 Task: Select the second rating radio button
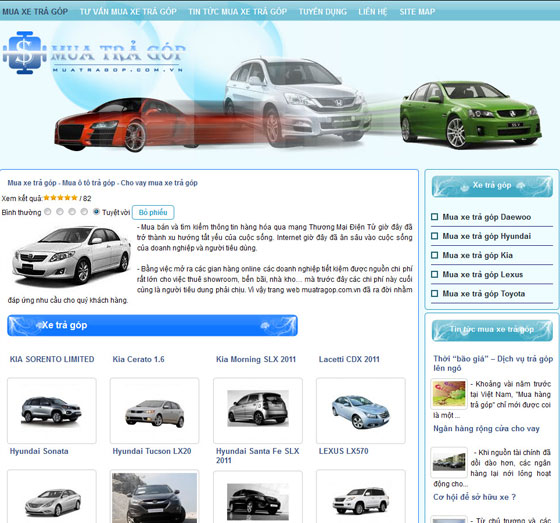60,212
